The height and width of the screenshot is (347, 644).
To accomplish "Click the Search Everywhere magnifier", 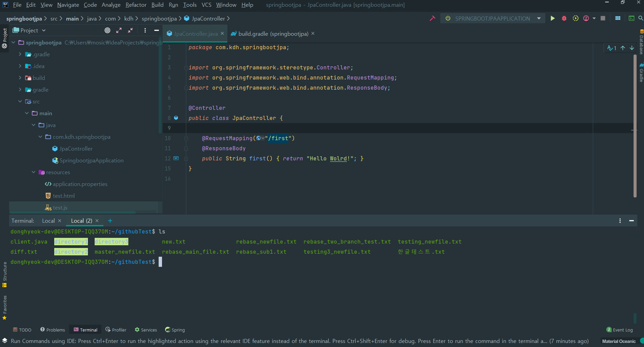I will [641, 18].
